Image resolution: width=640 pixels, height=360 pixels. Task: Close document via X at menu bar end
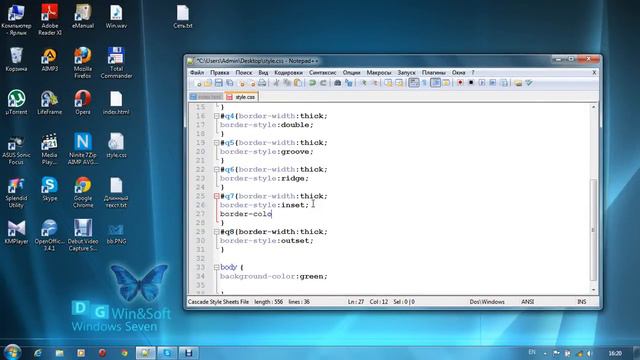[x=594, y=72]
